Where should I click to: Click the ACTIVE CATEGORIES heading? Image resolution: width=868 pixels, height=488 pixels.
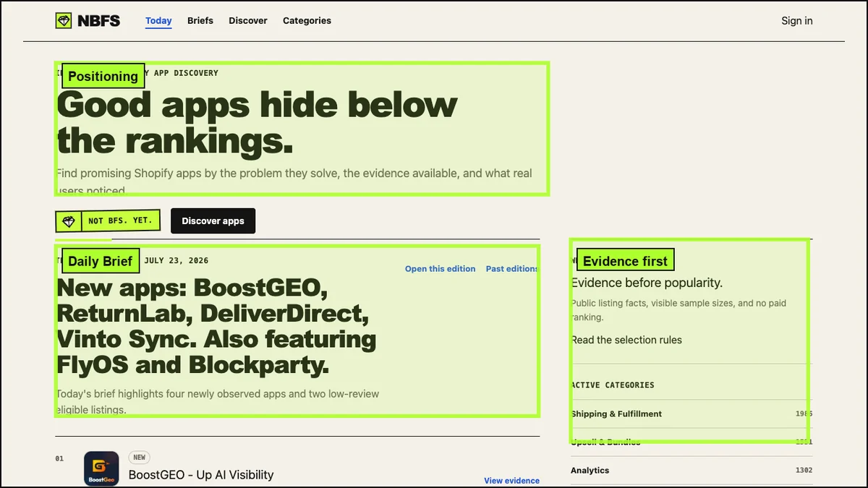tap(613, 385)
